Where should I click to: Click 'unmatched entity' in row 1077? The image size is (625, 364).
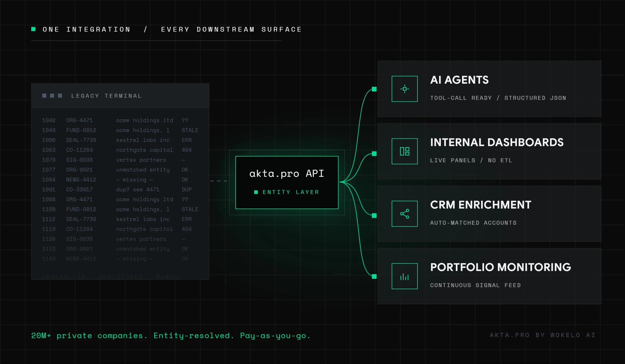pyautogui.click(x=143, y=170)
